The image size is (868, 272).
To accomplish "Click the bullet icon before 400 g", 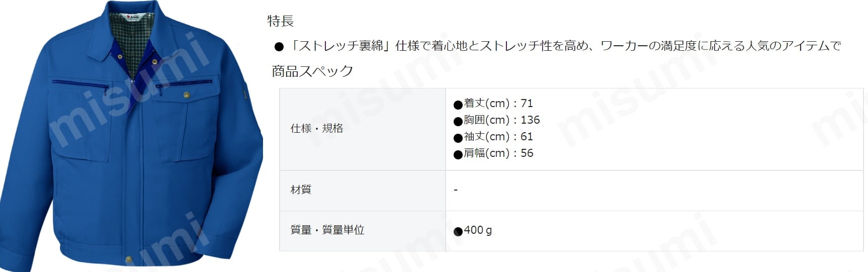I will (458, 232).
